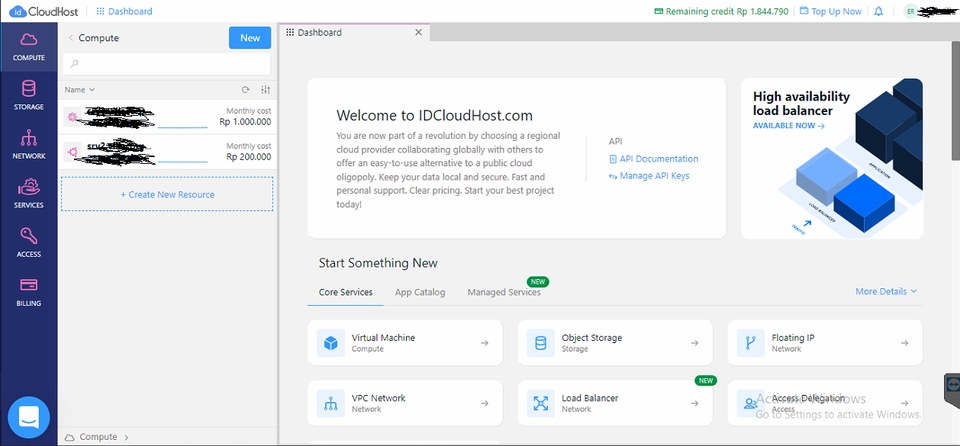Click the Object Storage cylinder icon

(541, 342)
